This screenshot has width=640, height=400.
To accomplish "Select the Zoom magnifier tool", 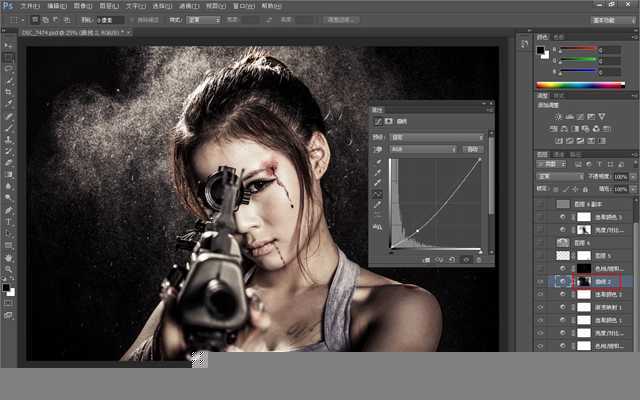I will point(8,268).
